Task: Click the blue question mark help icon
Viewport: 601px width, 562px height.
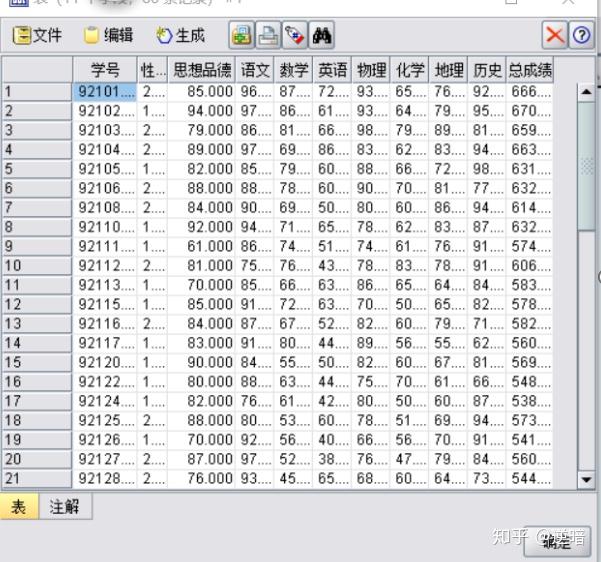Action: click(x=581, y=35)
